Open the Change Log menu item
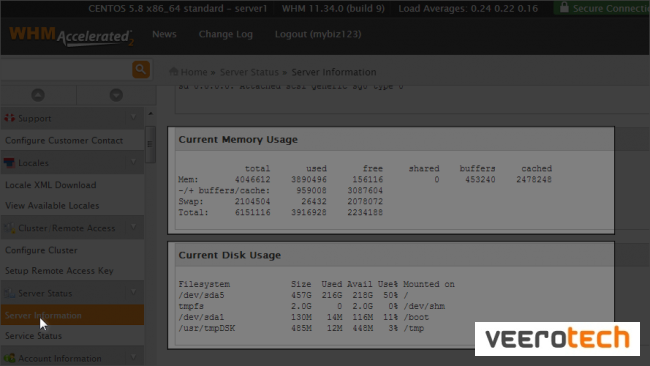 pos(226,34)
